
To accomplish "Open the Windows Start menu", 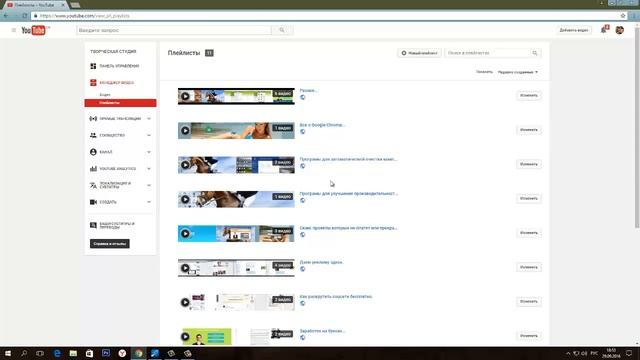I will (8, 353).
